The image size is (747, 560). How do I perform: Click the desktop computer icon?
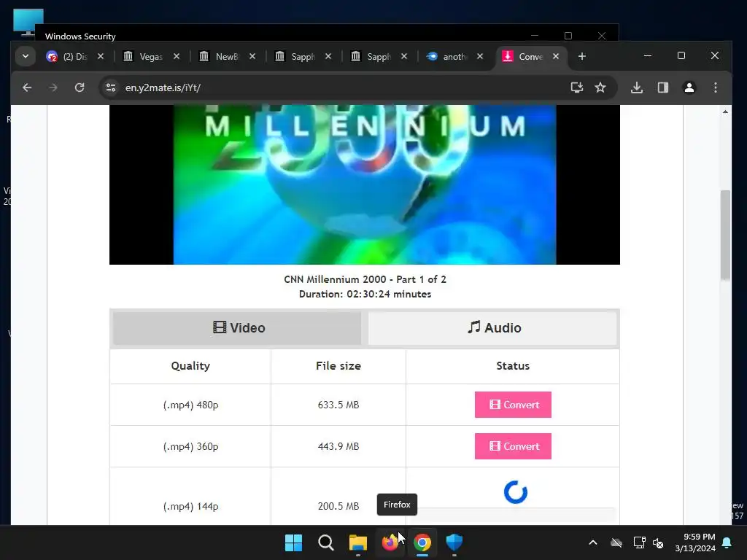pyautogui.click(x=28, y=22)
